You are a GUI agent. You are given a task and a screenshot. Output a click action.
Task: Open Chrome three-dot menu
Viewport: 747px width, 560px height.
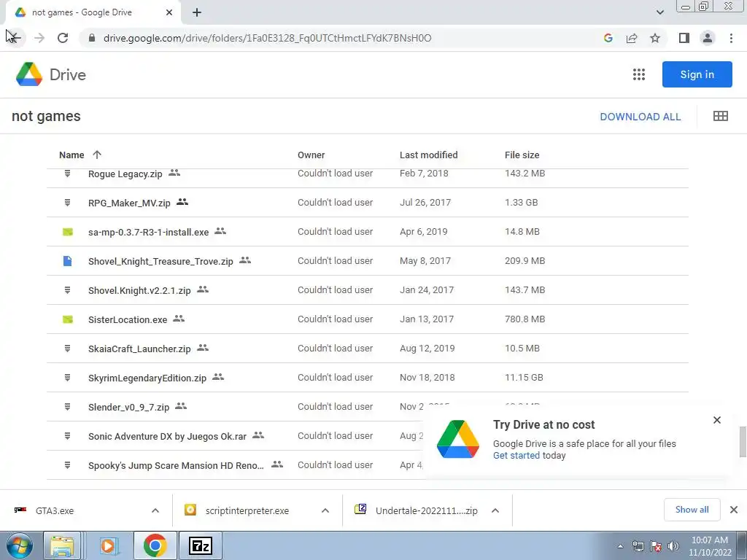pos(731,38)
